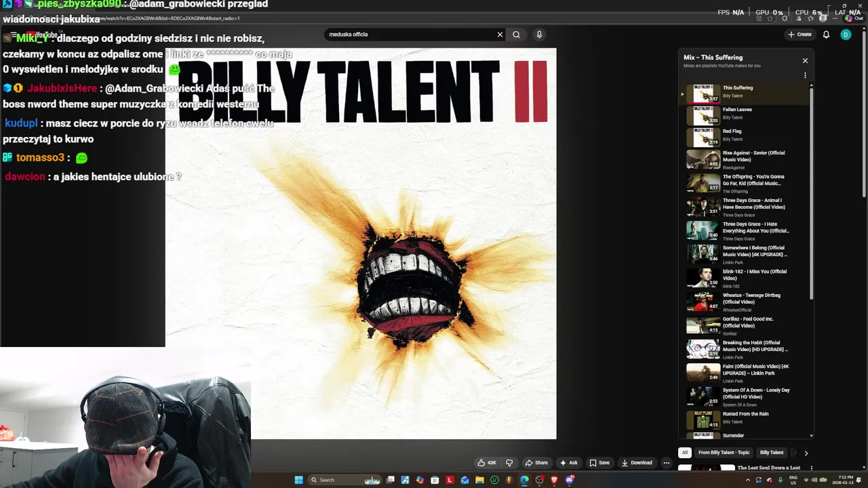
Task: Open File Explorer from the taskbar
Action: tap(479, 480)
